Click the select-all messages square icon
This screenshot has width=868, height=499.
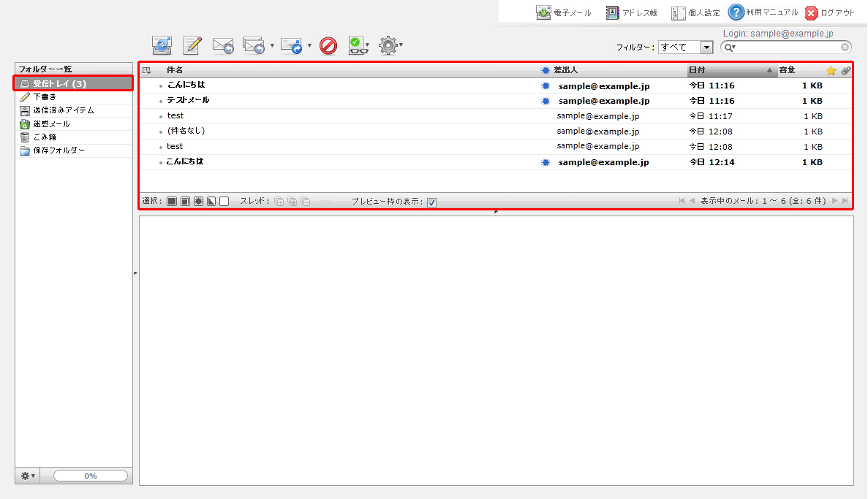(172, 202)
